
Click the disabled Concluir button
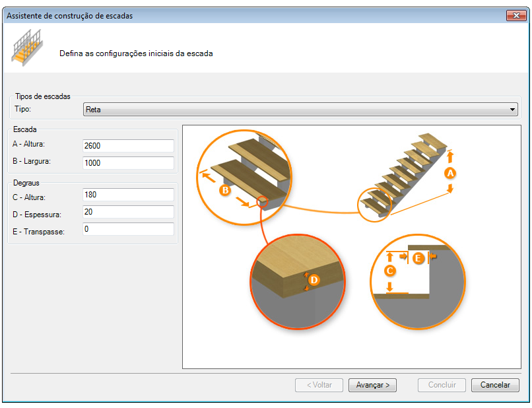point(442,385)
